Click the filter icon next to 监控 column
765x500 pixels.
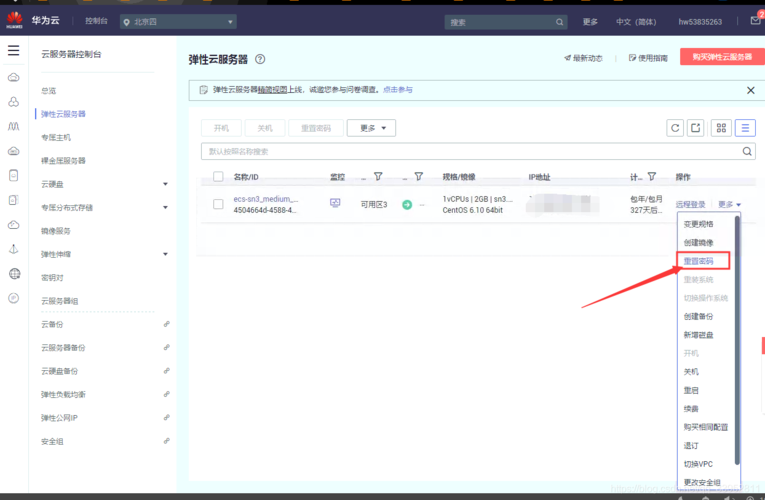(378, 177)
